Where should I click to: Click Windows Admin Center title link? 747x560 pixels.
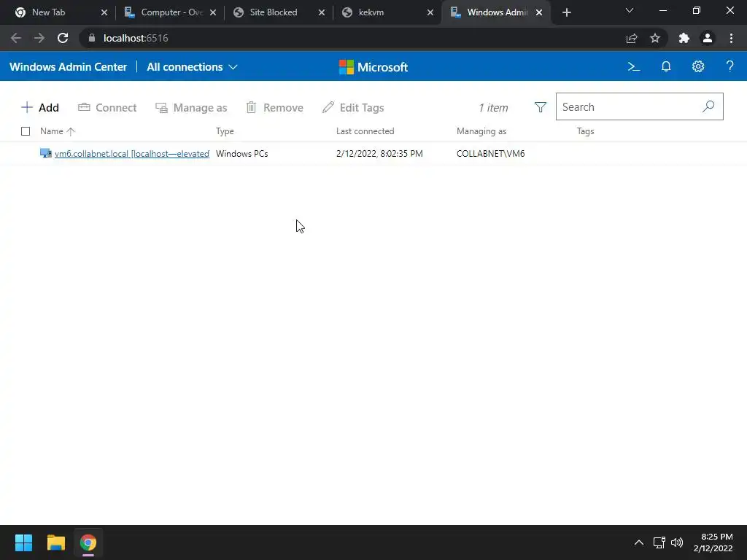[x=68, y=66]
